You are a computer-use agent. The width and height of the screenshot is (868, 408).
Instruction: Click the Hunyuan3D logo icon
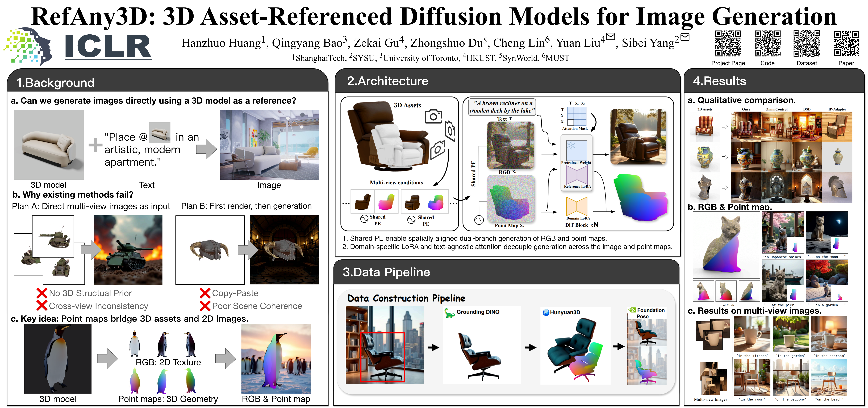[546, 313]
